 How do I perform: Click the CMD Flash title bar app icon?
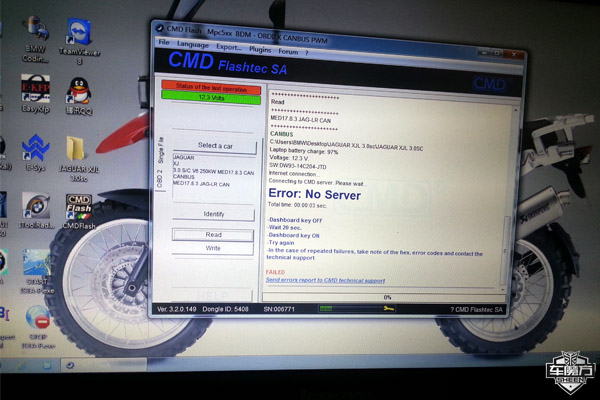[x=160, y=28]
